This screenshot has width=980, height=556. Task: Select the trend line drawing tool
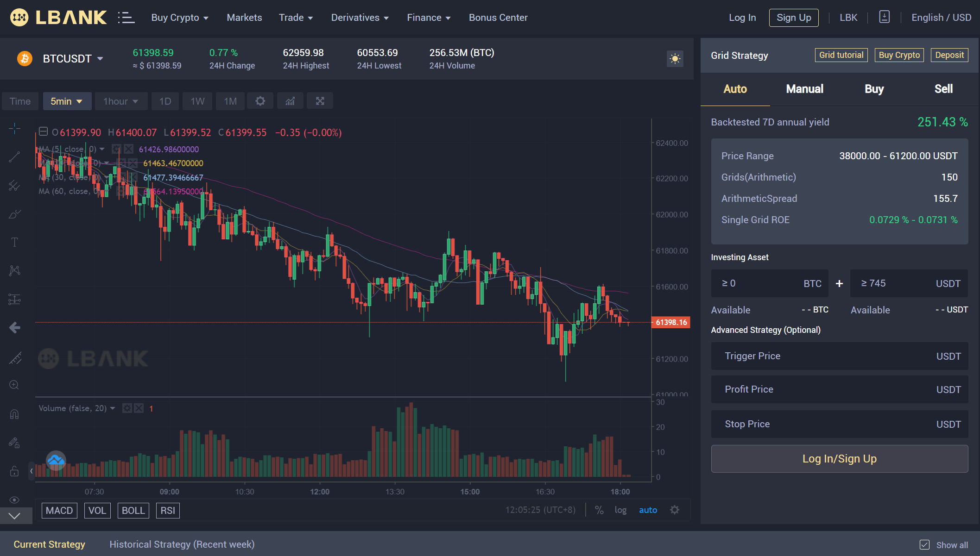[14, 157]
